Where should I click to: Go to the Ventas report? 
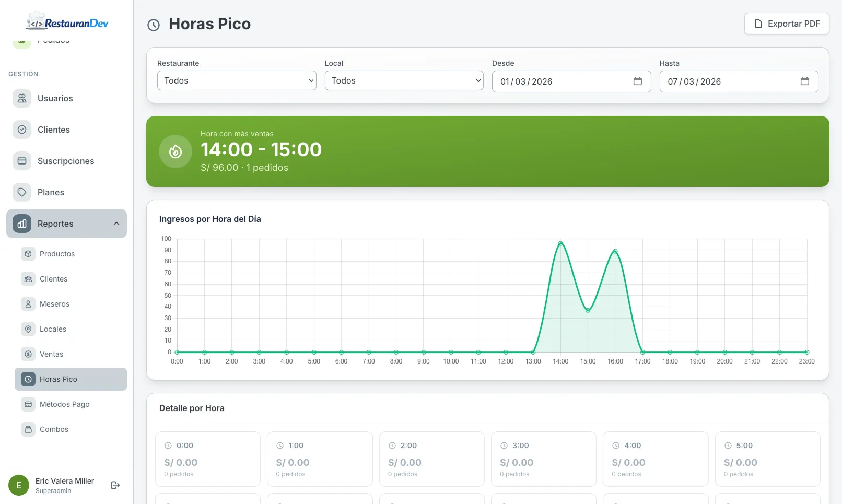click(51, 354)
